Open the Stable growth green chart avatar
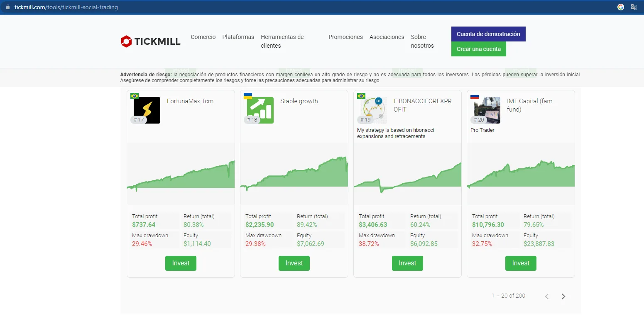This screenshot has height=323, width=644. tap(260, 110)
